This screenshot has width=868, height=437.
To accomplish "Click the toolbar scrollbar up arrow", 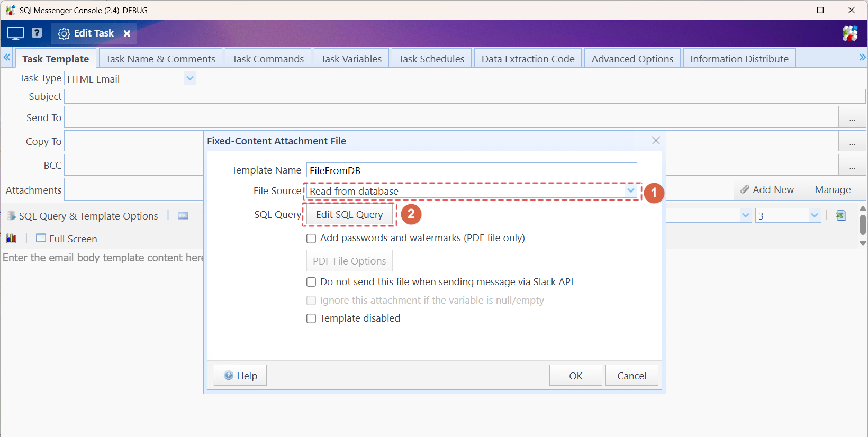I will (x=863, y=209).
